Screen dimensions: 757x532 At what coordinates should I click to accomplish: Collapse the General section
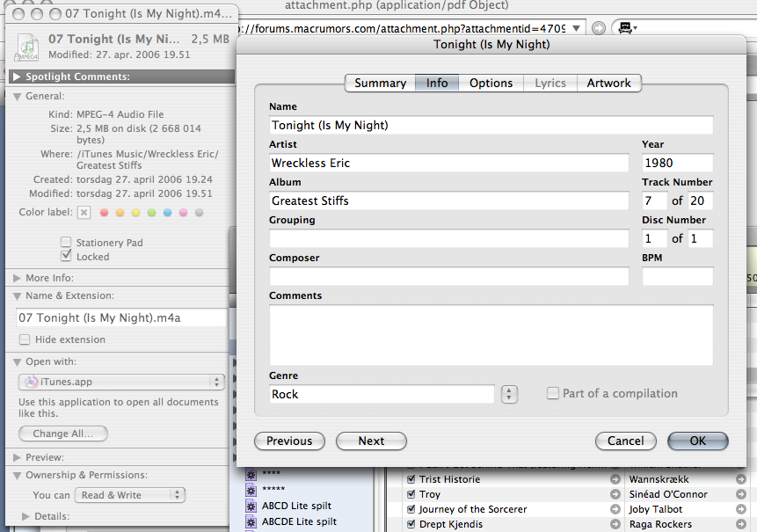coord(17,97)
